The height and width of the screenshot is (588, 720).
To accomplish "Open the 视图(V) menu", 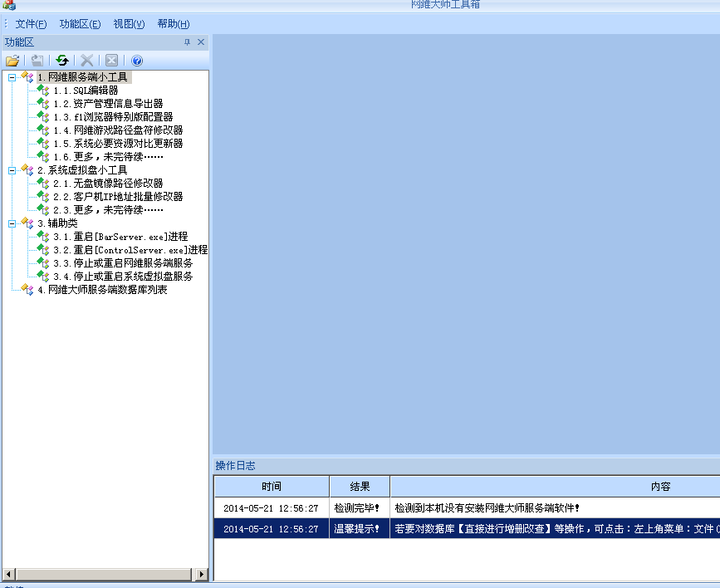I will [x=129, y=24].
